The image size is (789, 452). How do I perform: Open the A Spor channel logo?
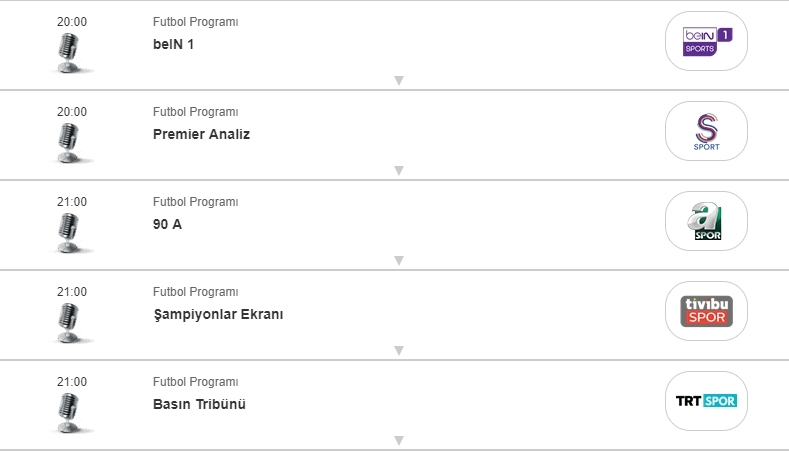706,221
